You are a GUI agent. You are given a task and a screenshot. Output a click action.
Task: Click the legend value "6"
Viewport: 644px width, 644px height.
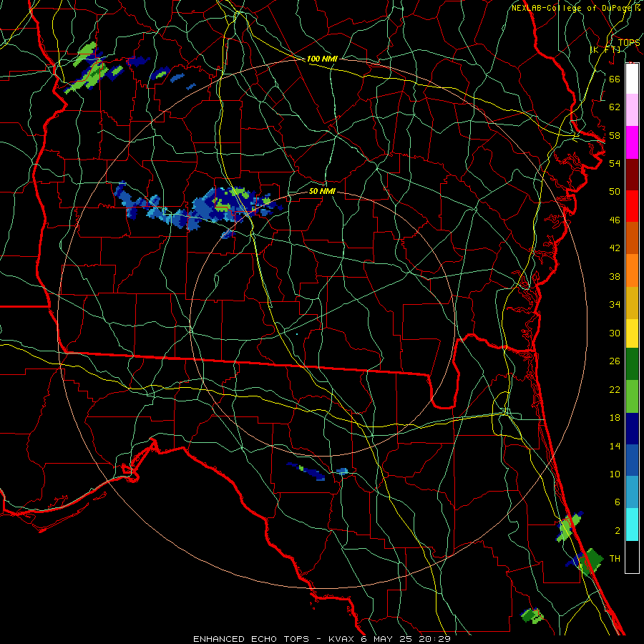[x=618, y=502]
